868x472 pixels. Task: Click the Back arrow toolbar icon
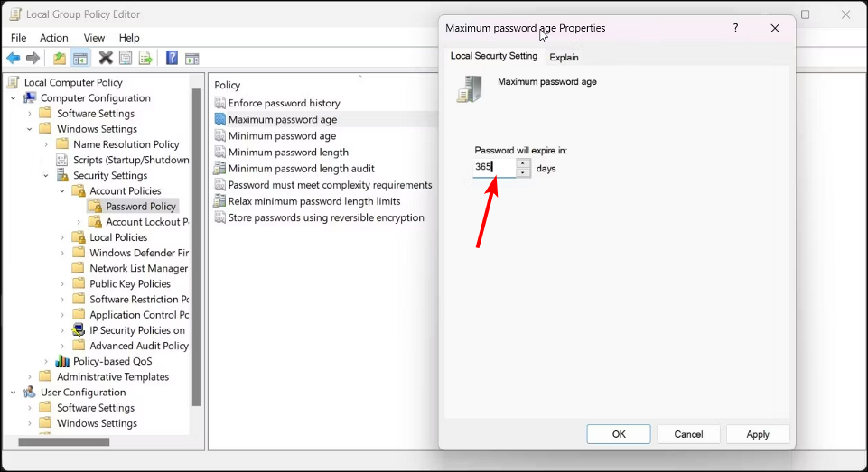pos(14,58)
